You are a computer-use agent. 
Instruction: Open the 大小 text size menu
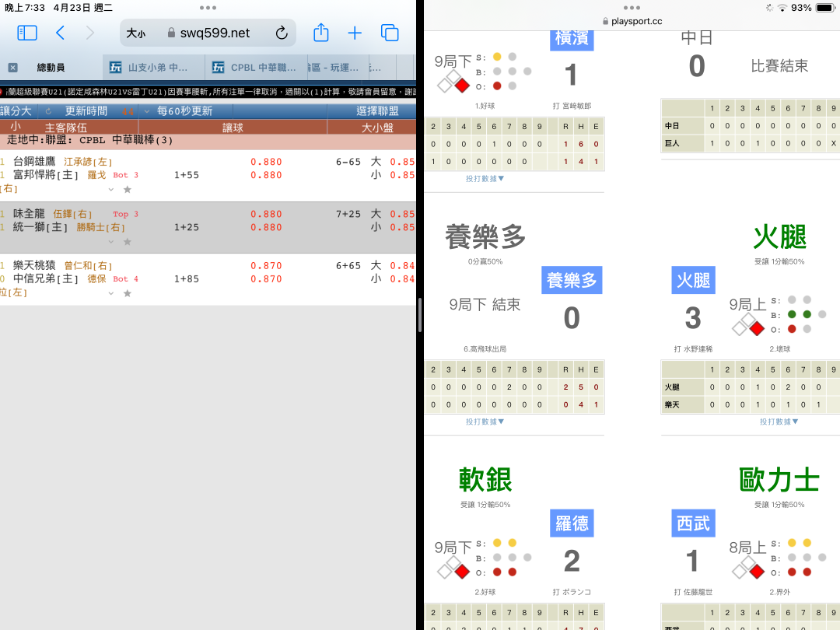coord(135,33)
